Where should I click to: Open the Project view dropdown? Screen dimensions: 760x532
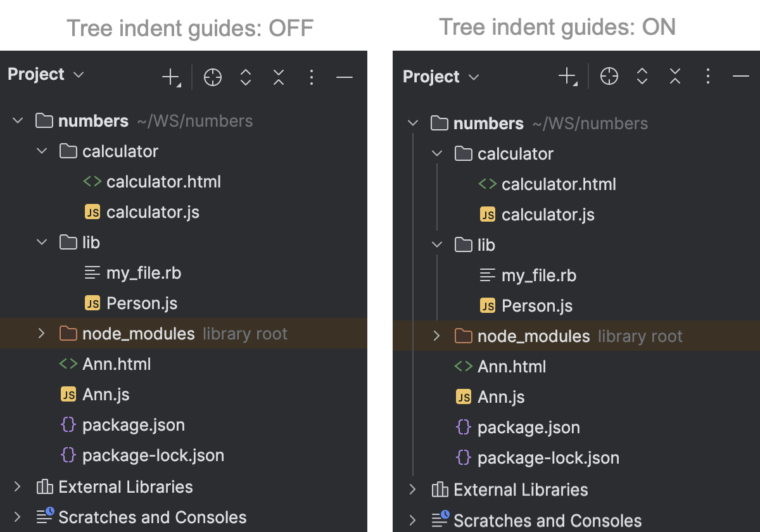pyautogui.click(x=80, y=74)
